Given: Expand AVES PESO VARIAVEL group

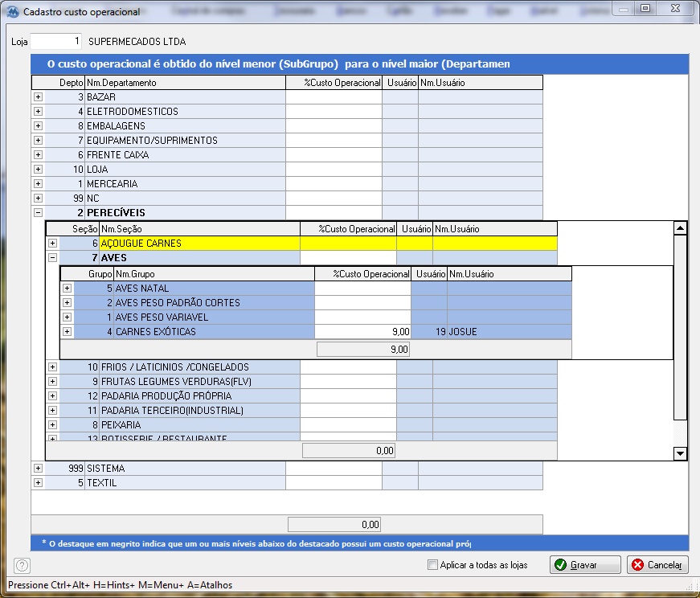Looking at the screenshot, I should click(x=67, y=317).
